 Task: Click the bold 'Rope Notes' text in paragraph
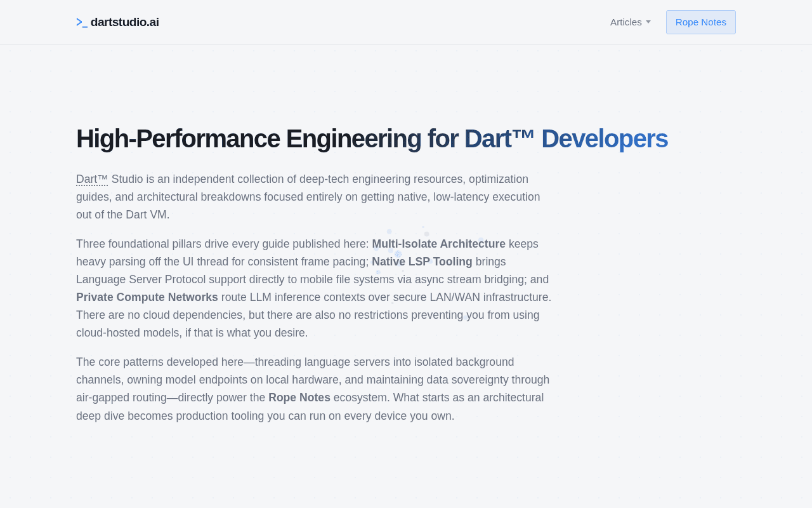(x=299, y=398)
